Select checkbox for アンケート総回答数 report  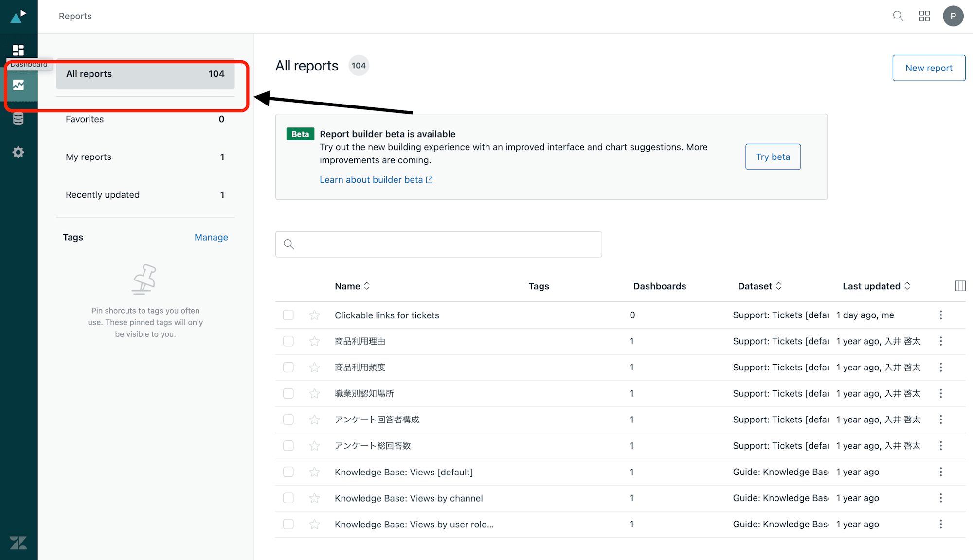(x=288, y=446)
